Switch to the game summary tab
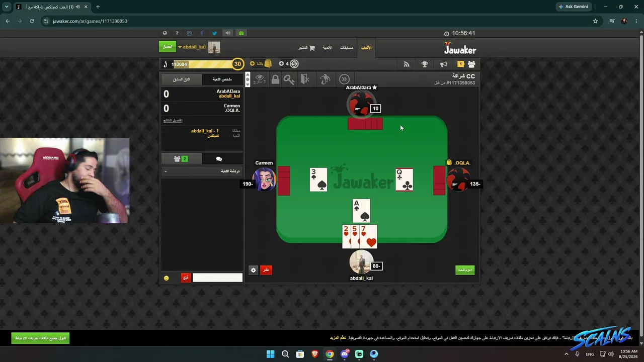644x362 pixels. 222,79
